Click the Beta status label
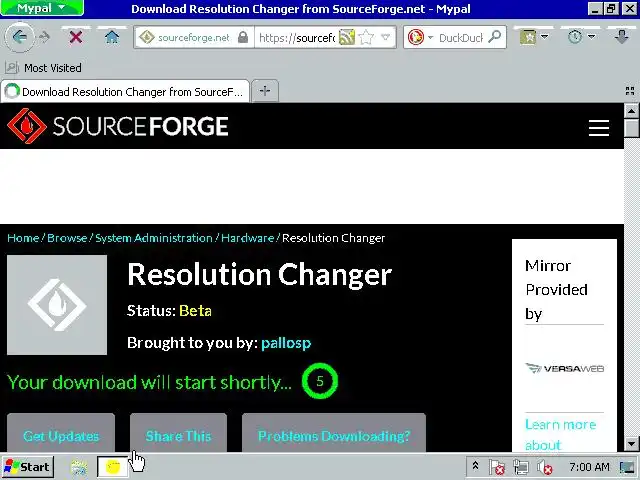 pos(195,311)
